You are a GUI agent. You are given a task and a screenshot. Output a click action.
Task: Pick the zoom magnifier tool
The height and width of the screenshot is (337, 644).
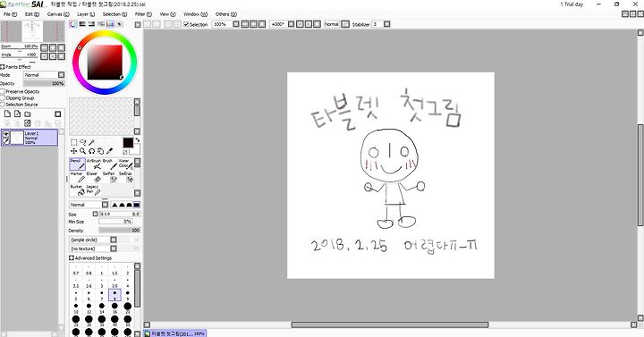[x=82, y=151]
